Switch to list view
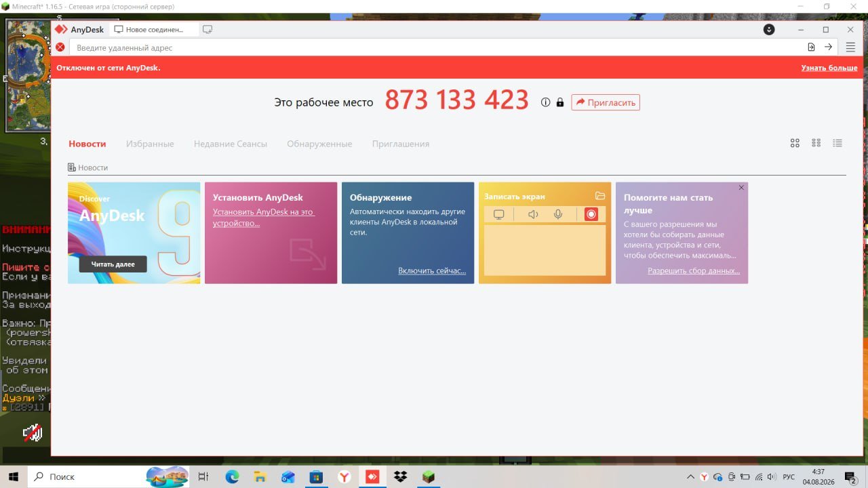The height and width of the screenshot is (488, 868). (x=837, y=143)
